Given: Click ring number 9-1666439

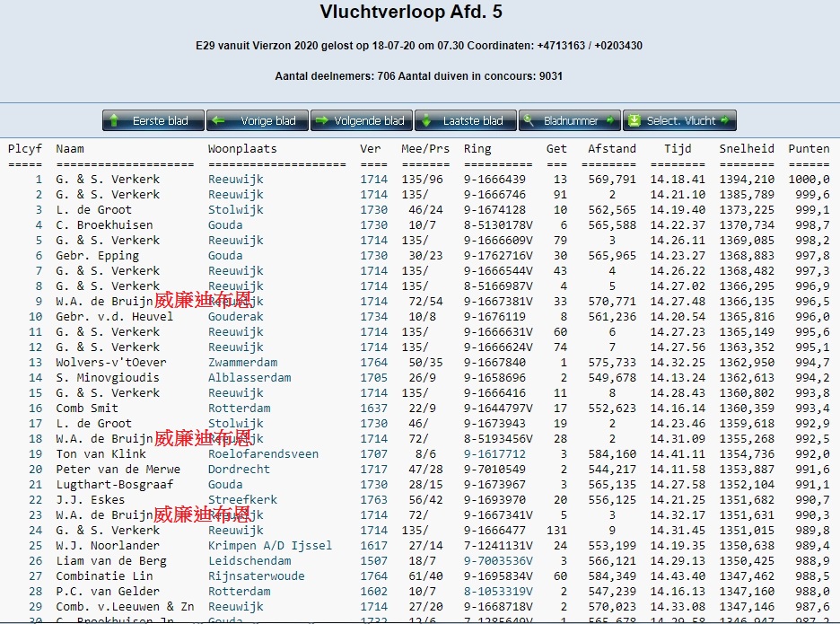Looking at the screenshot, I should pyautogui.click(x=495, y=179).
